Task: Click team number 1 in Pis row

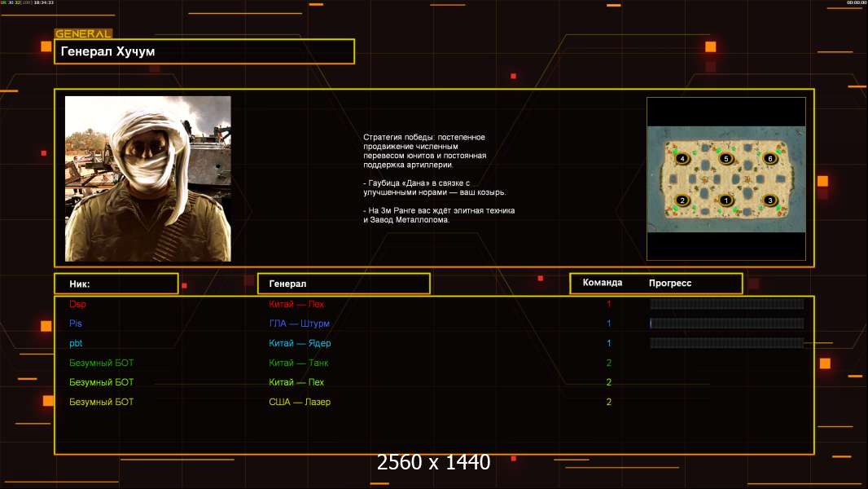Action: (x=609, y=324)
